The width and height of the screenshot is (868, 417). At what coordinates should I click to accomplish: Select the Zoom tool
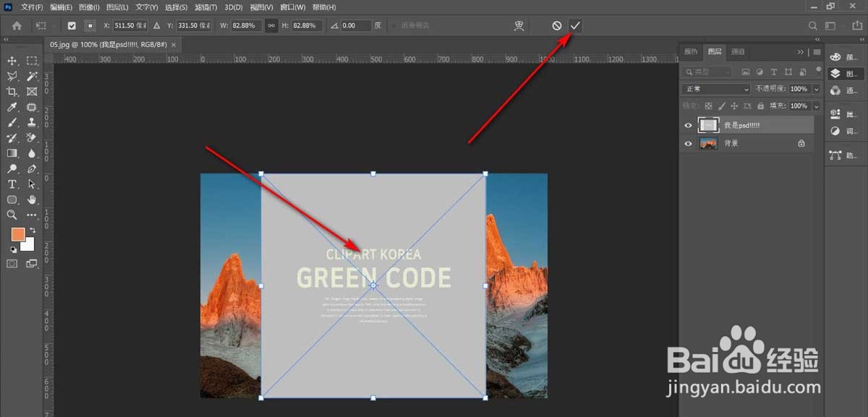(12, 215)
